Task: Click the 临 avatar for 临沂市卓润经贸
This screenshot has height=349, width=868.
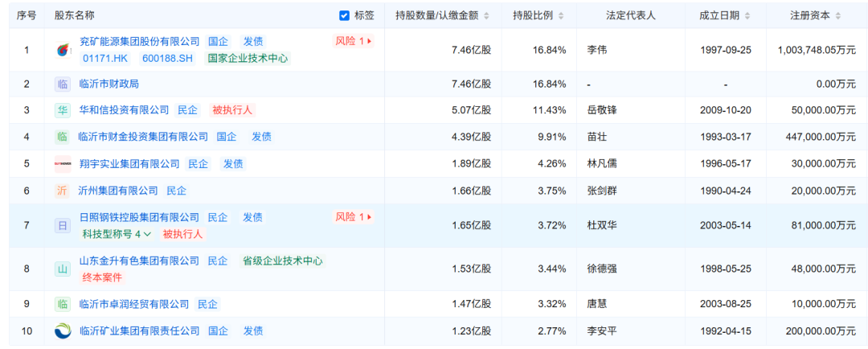Action: pyautogui.click(x=63, y=304)
